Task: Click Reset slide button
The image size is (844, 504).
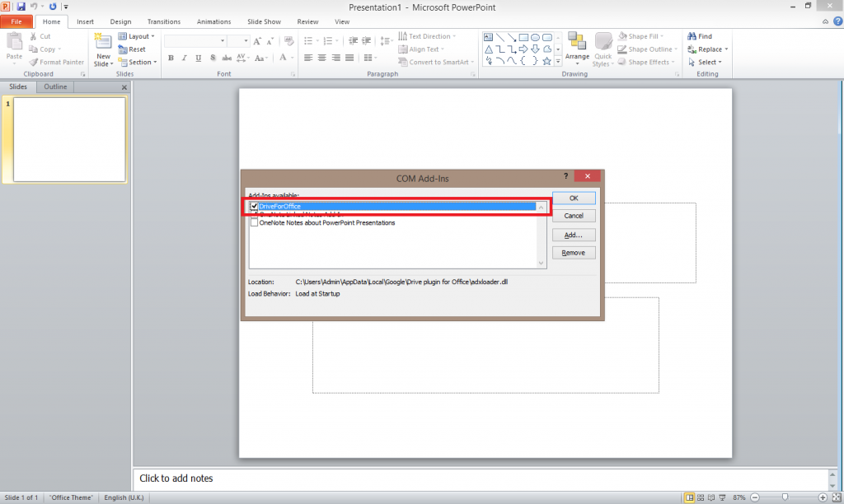Action: pos(132,49)
